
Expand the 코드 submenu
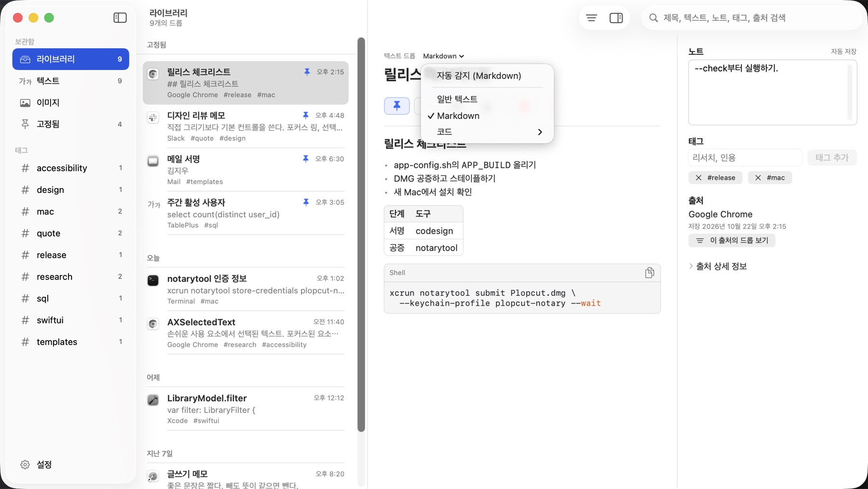click(487, 132)
